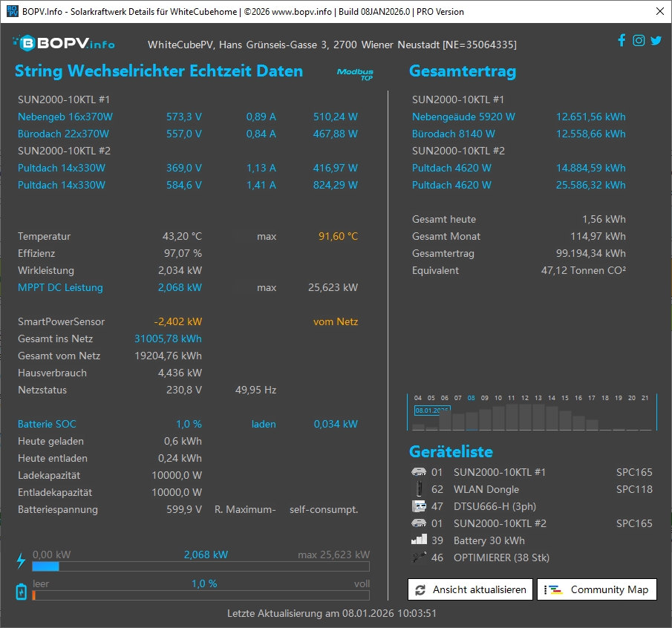Click the lightning bolt power icon
The image size is (672, 628).
21,561
